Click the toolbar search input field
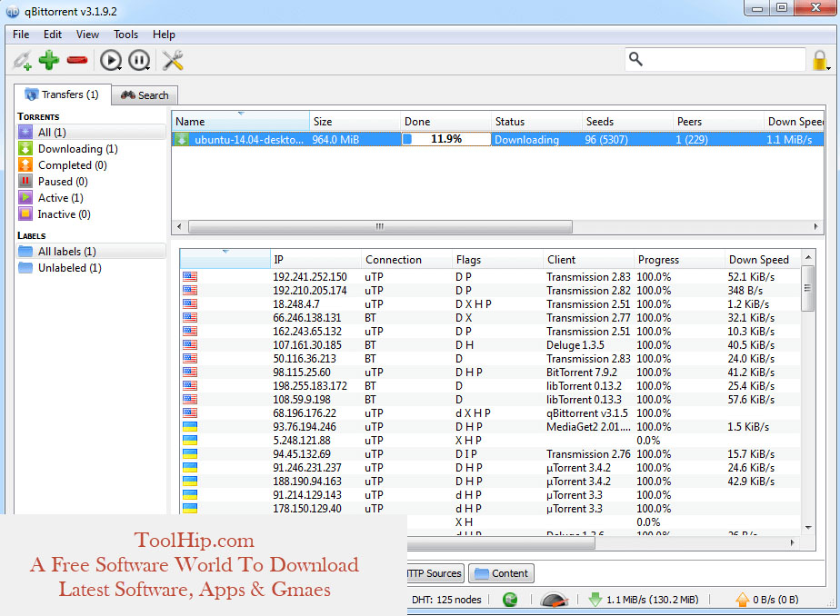The width and height of the screenshot is (840, 616). tap(715, 59)
